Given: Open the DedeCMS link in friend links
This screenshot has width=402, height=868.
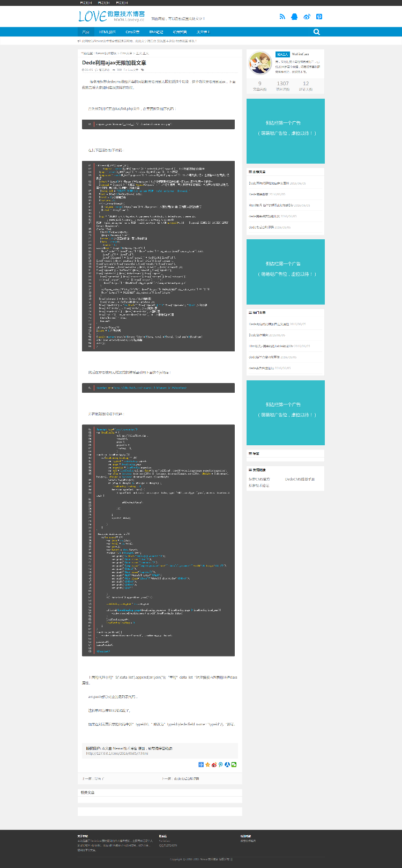Looking at the screenshot, I should tap(300, 479).
